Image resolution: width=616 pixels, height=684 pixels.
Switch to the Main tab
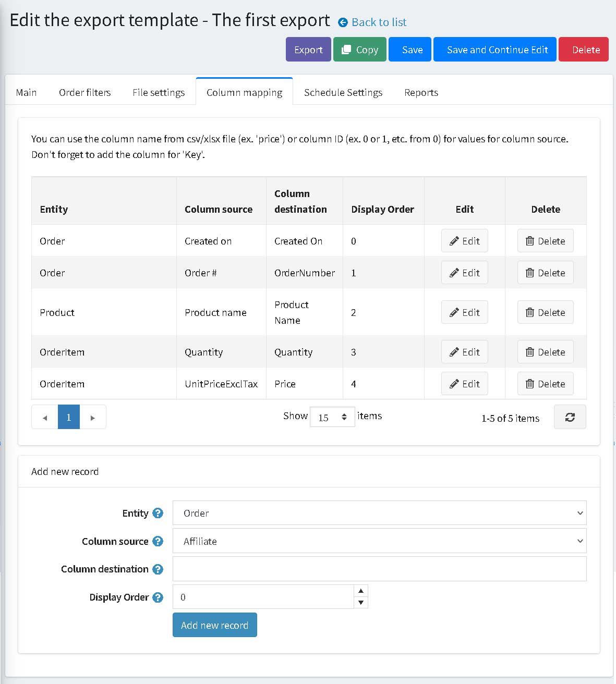pyautogui.click(x=26, y=92)
